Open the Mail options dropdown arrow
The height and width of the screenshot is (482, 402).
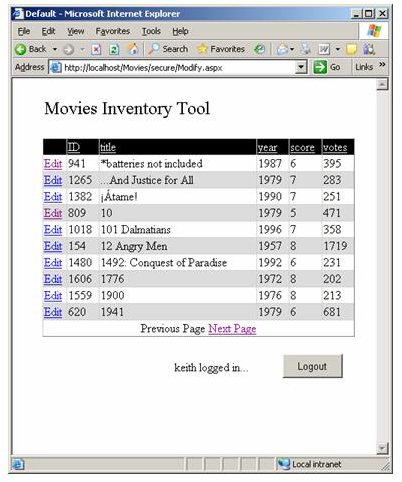point(292,50)
